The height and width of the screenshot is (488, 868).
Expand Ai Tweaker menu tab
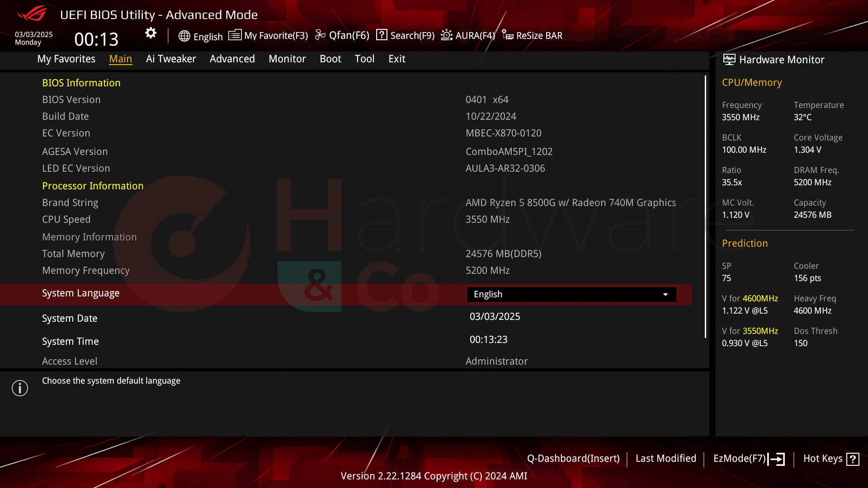(x=171, y=58)
